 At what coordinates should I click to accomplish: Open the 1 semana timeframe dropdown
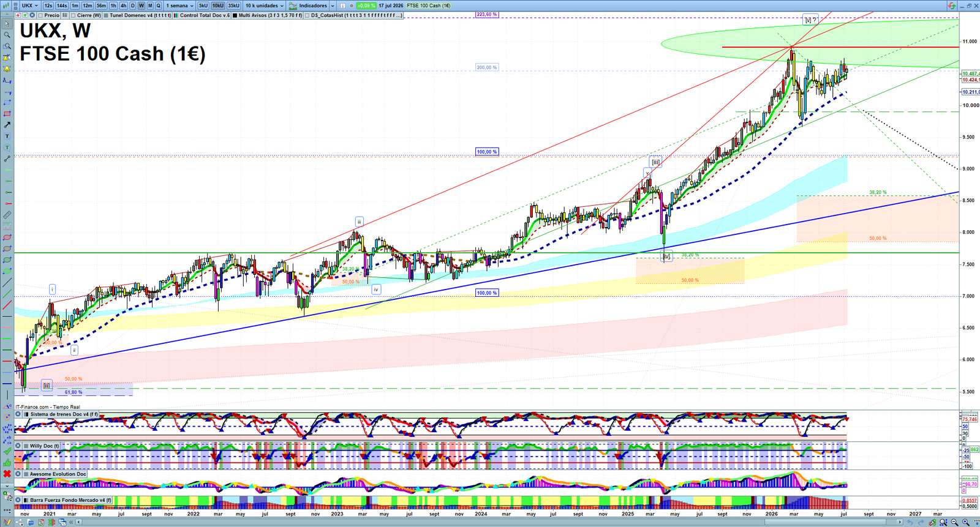pyautogui.click(x=179, y=6)
